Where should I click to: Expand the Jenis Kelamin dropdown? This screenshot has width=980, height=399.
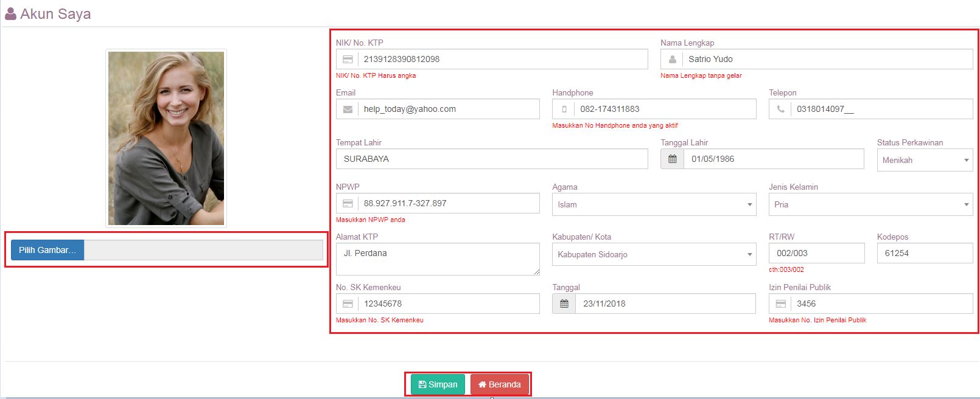(x=870, y=205)
